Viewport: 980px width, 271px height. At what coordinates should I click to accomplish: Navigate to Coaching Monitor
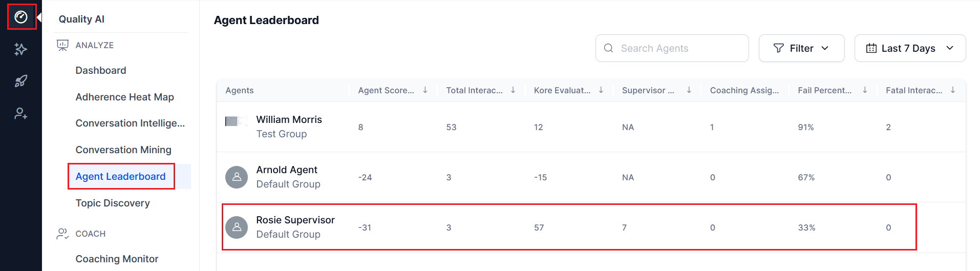[117, 259]
